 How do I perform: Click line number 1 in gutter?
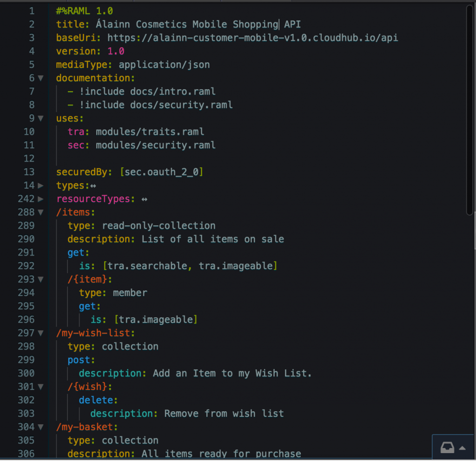(x=32, y=11)
